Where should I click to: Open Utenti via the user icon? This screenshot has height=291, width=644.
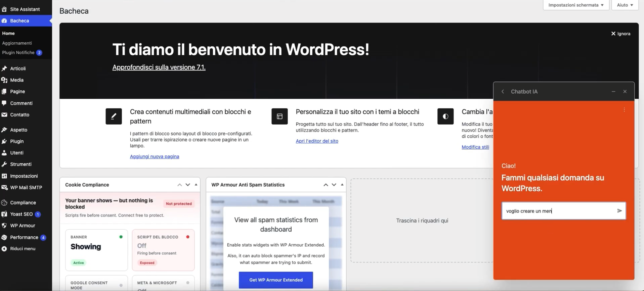pyautogui.click(x=4, y=153)
